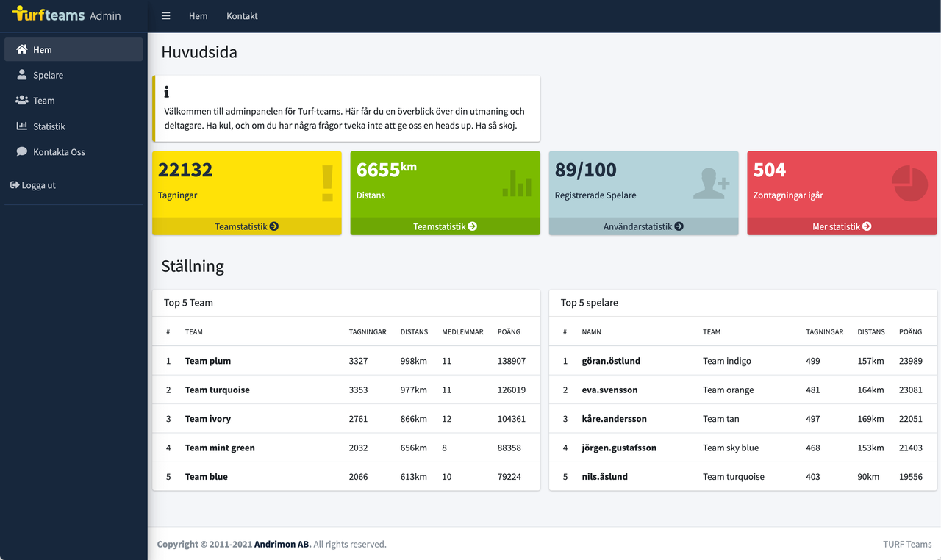Open Statistik page from sidebar
This screenshot has width=941, height=560.
coord(74,126)
